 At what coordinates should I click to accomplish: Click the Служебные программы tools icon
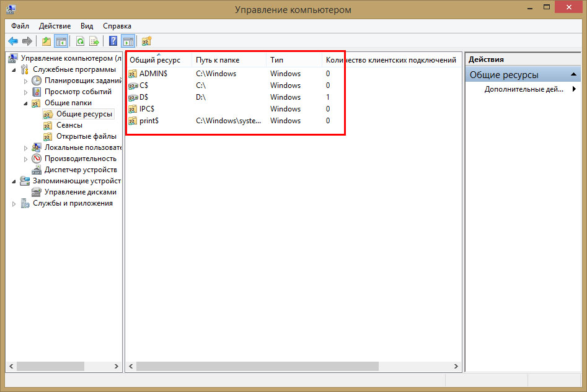coord(25,69)
